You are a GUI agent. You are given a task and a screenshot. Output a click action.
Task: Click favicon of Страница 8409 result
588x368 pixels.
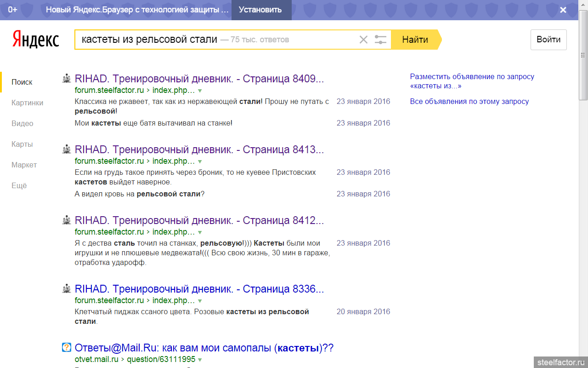pos(67,78)
